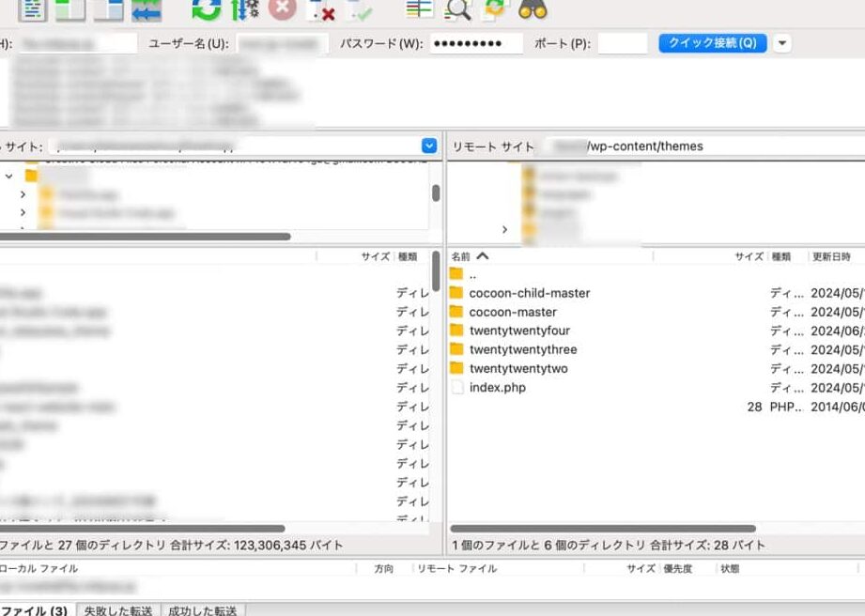Reconnect to last server icon with checkmark

(x=359, y=10)
